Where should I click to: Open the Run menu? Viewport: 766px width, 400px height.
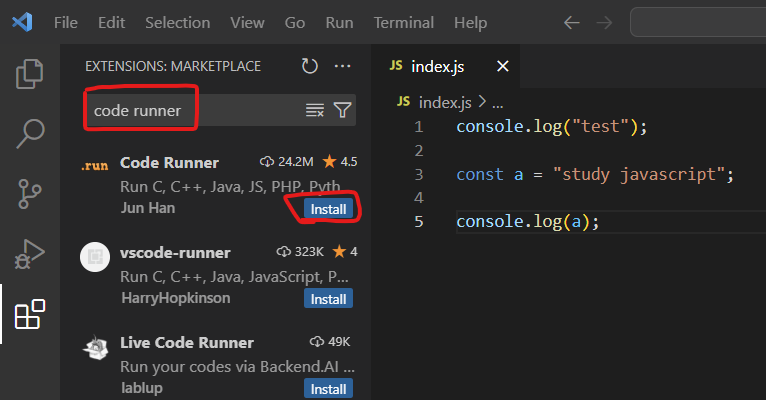339,22
